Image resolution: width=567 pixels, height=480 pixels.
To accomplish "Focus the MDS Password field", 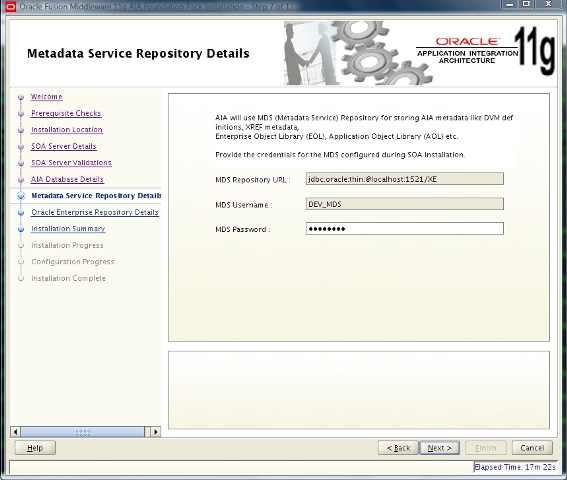I will click(x=405, y=229).
